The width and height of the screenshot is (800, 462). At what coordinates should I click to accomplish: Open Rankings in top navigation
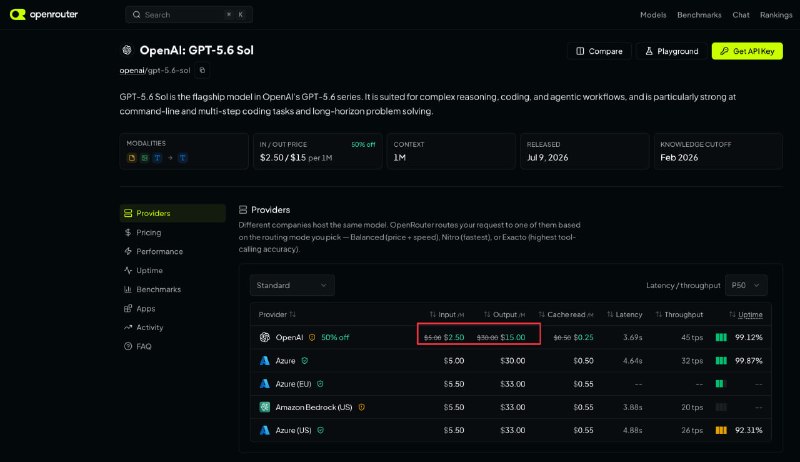coord(776,15)
